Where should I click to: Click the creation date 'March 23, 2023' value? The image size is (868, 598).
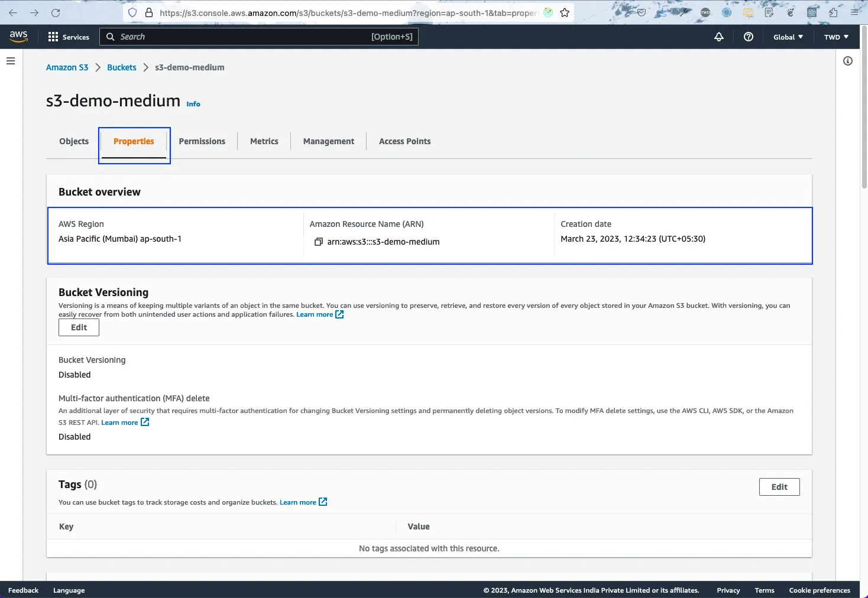coord(633,239)
